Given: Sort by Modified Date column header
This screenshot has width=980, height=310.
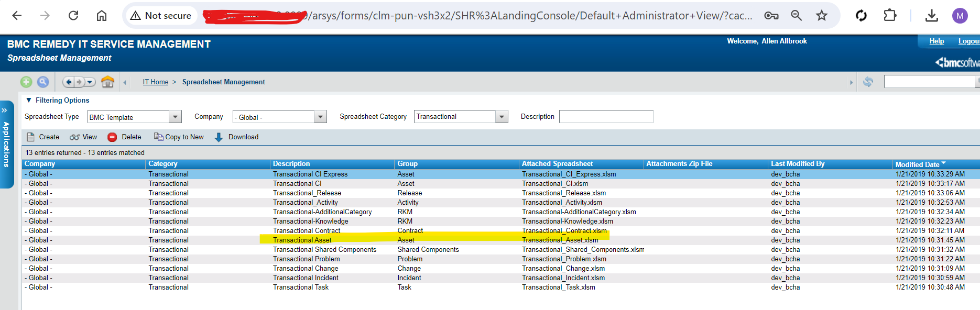Looking at the screenshot, I should pyautogui.click(x=937, y=164).
